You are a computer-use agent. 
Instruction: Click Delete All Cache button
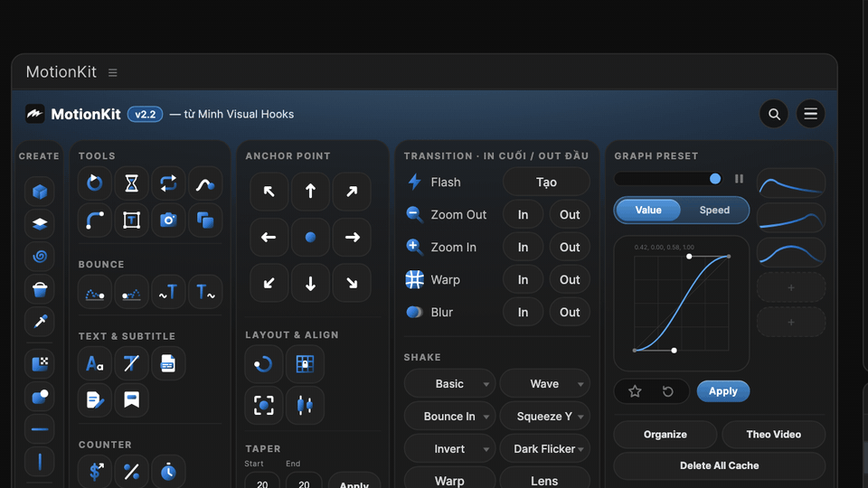[x=719, y=466]
